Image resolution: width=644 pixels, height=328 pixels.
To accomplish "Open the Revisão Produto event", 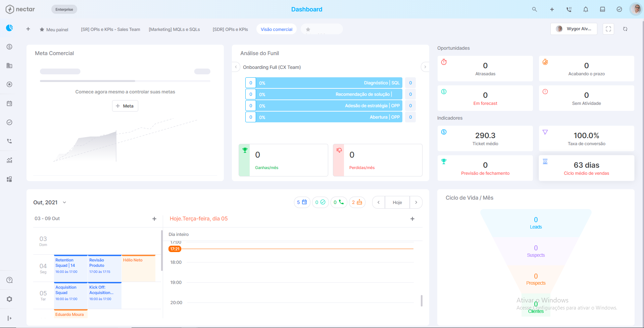I will coord(105,268).
